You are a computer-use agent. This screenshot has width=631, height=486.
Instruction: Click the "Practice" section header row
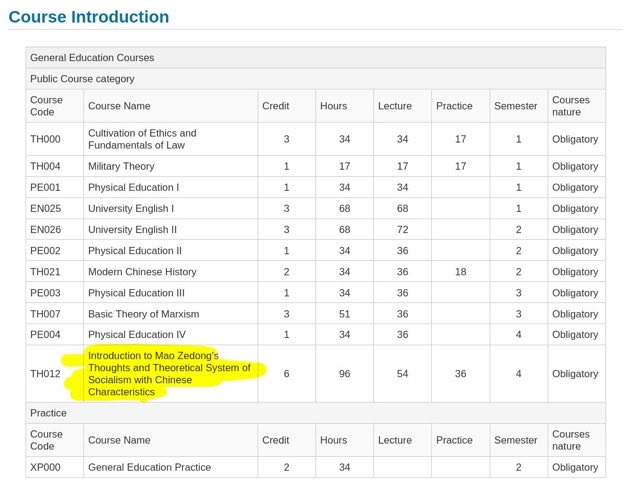pyautogui.click(x=316, y=413)
